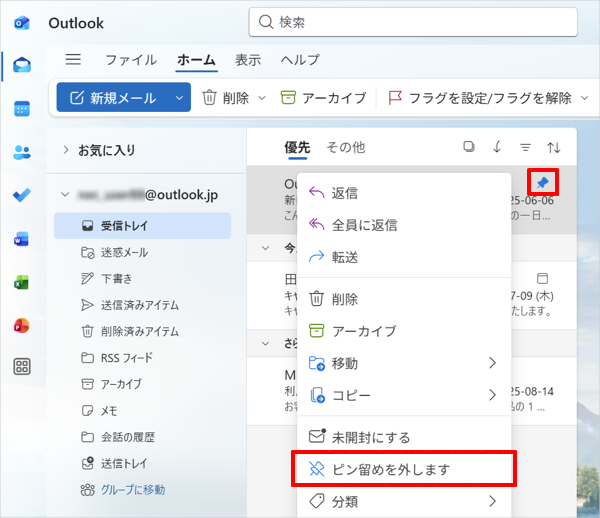The width and height of the screenshot is (600, 518).
Task: Launch Word from the sidebar
Action: (21, 239)
